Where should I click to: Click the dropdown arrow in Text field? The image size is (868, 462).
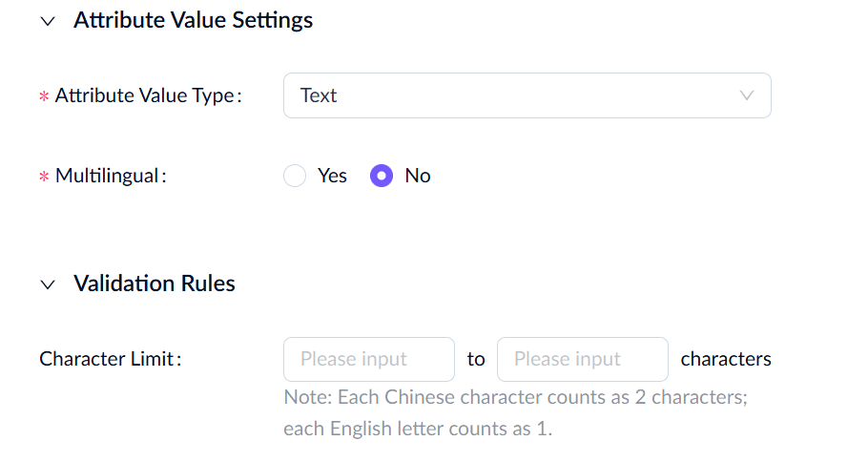pos(747,95)
